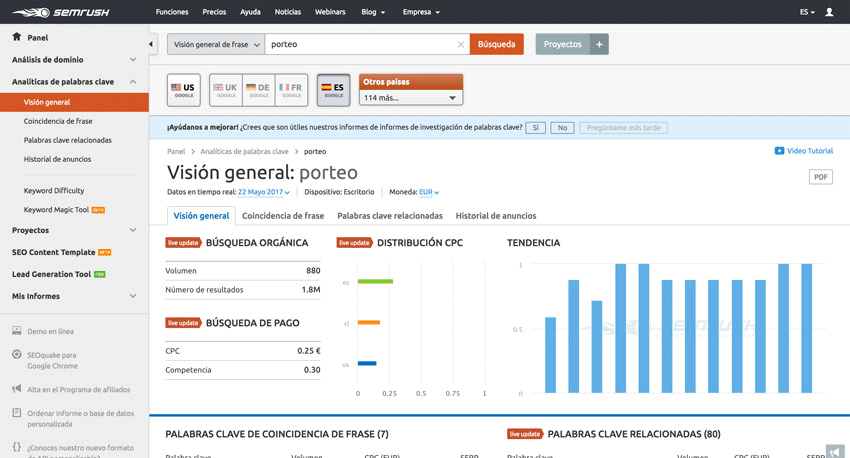Viewport: 850px width, 458px height.
Task: Click the blue us CPC bar
Action: point(367,363)
